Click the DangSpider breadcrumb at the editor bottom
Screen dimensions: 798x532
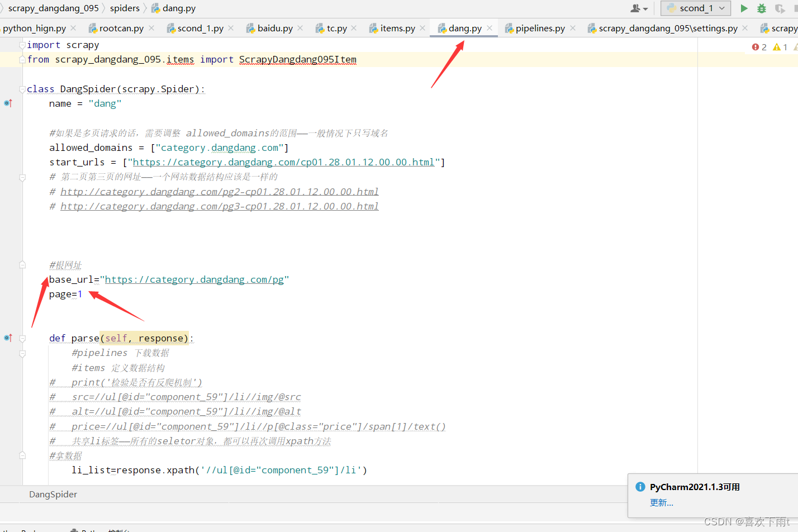click(x=53, y=495)
